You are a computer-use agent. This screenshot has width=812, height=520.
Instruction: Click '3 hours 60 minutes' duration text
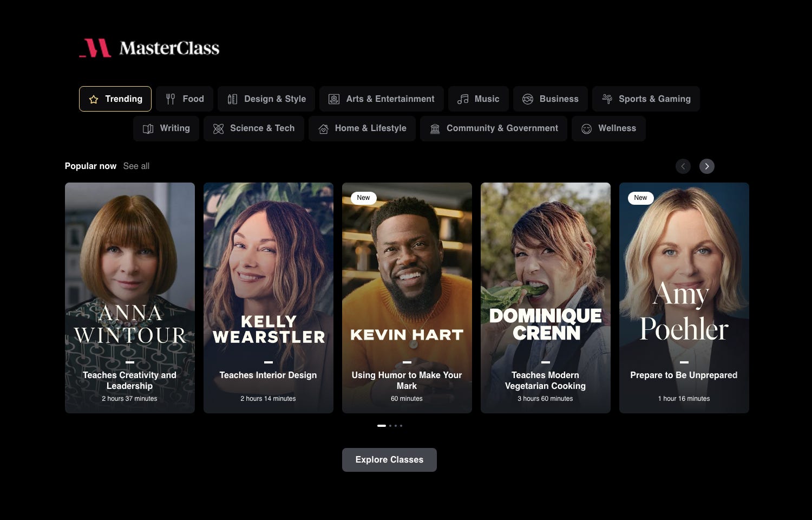coord(545,399)
